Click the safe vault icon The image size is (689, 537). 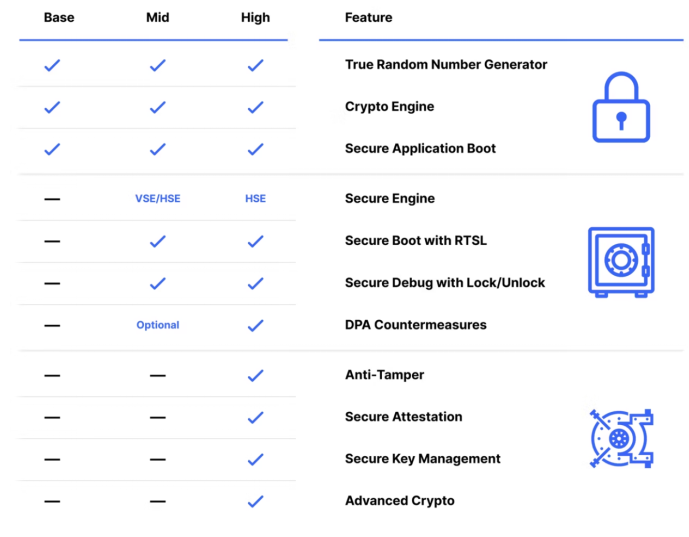coord(621,261)
